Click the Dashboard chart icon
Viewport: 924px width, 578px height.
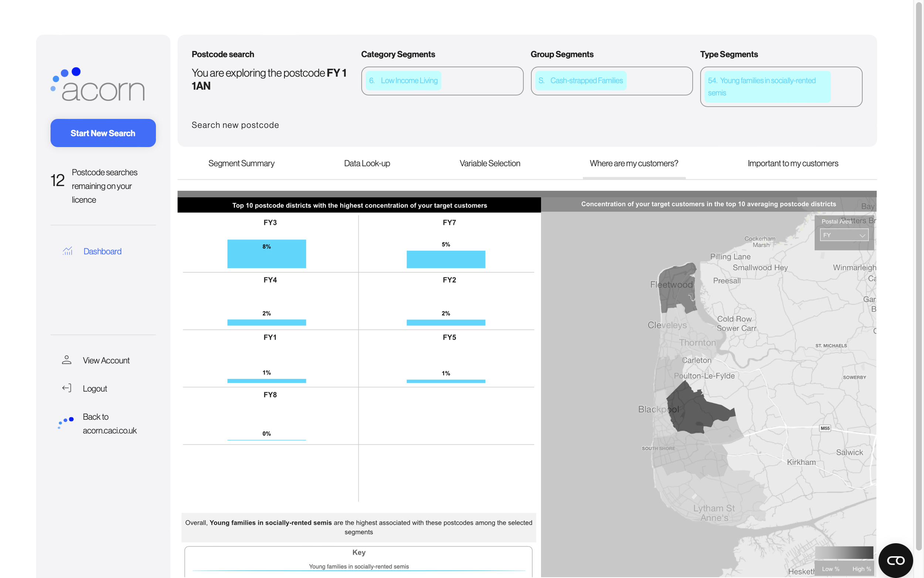click(67, 251)
